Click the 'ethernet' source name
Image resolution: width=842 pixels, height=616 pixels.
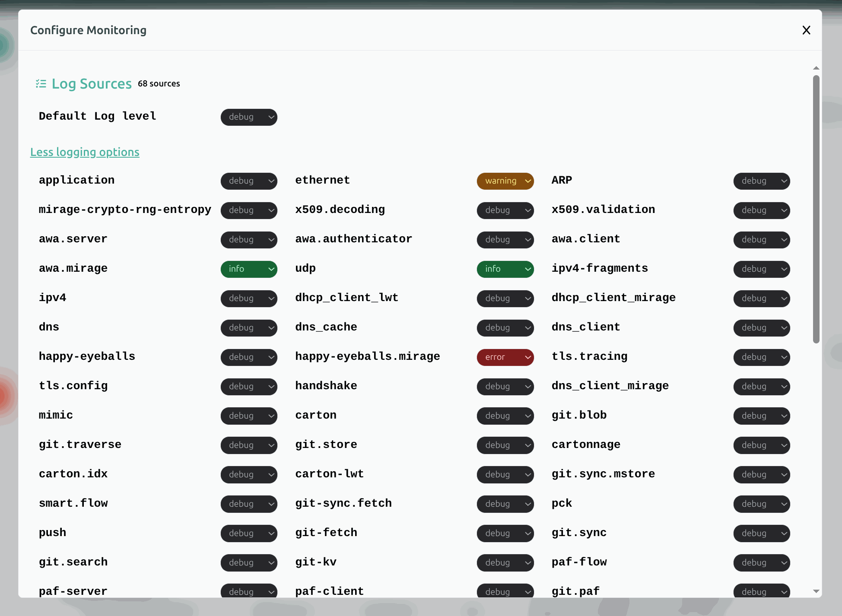[323, 180]
